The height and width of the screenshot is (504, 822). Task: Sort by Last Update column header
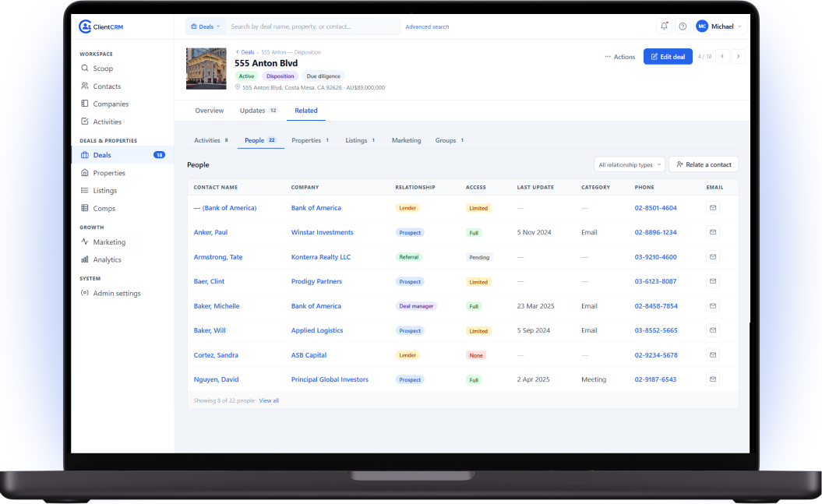click(535, 188)
